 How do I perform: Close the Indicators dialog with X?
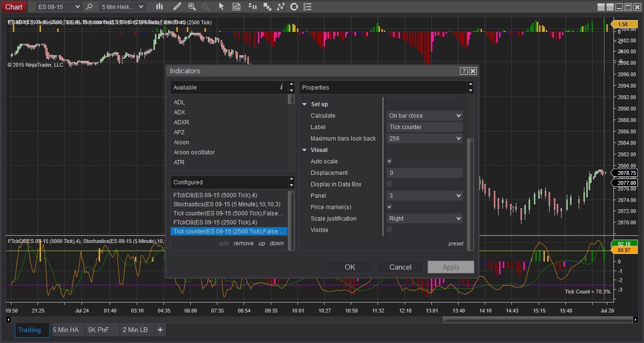pyautogui.click(x=473, y=71)
